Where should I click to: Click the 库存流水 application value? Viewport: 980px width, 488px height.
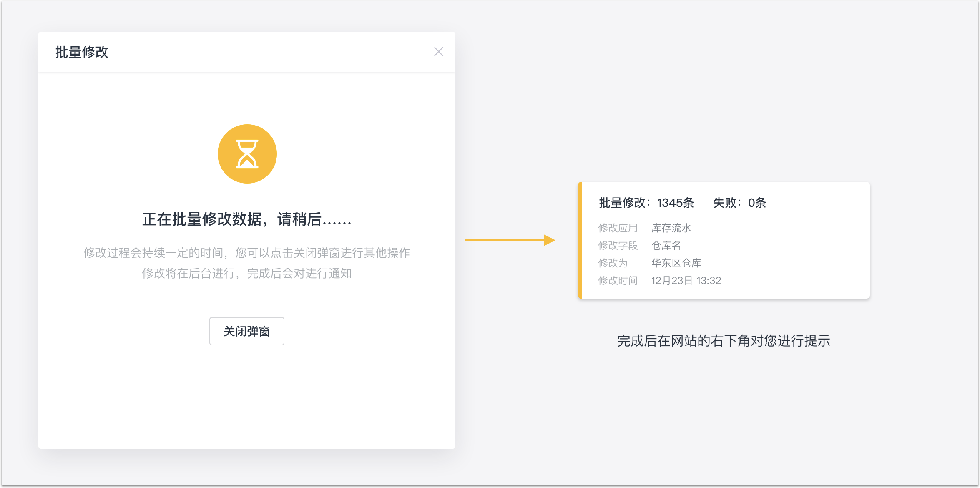(x=671, y=228)
